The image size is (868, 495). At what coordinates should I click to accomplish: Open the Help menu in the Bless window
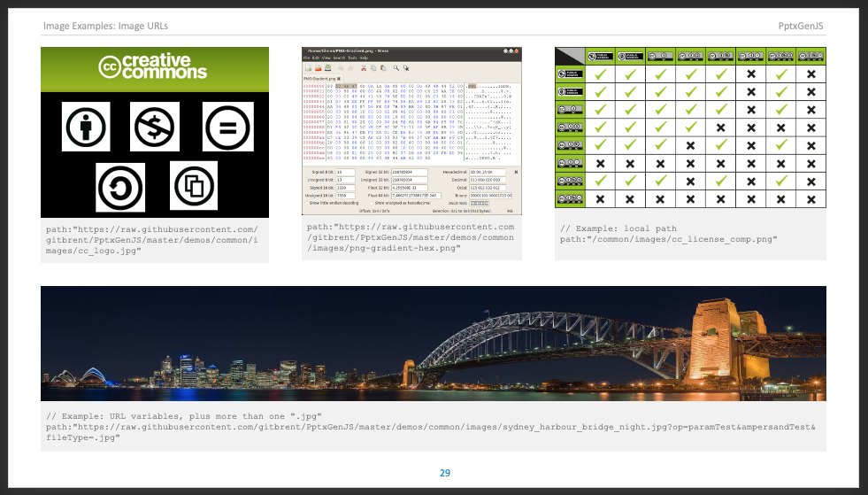[364, 58]
